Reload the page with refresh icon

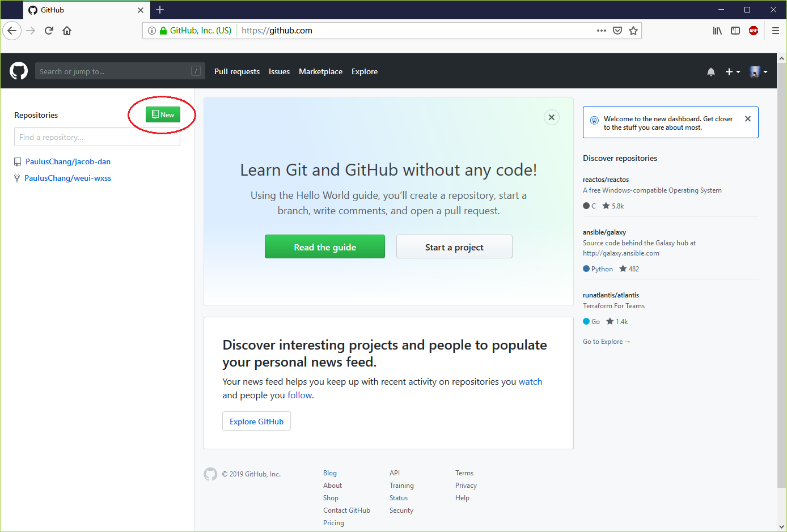click(49, 31)
